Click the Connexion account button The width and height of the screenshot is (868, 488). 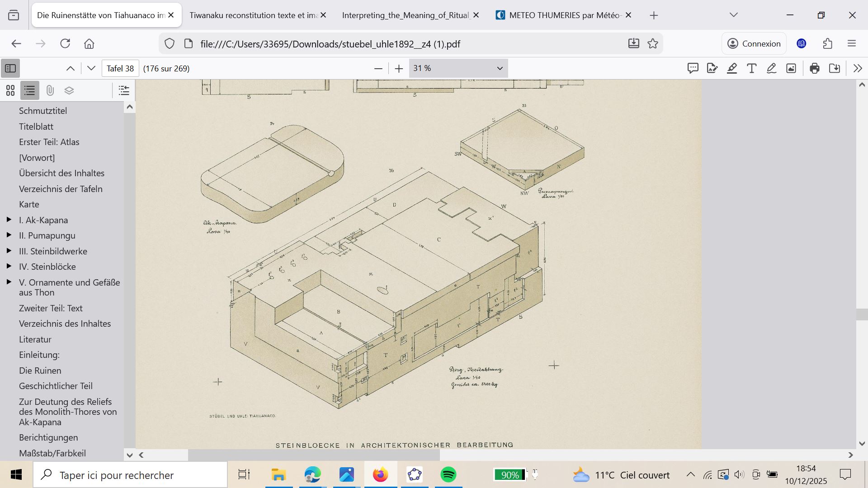[x=754, y=44]
